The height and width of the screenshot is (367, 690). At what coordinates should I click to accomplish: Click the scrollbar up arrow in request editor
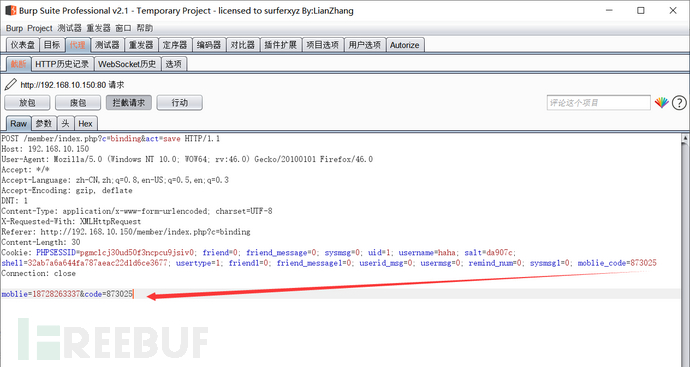685,138
